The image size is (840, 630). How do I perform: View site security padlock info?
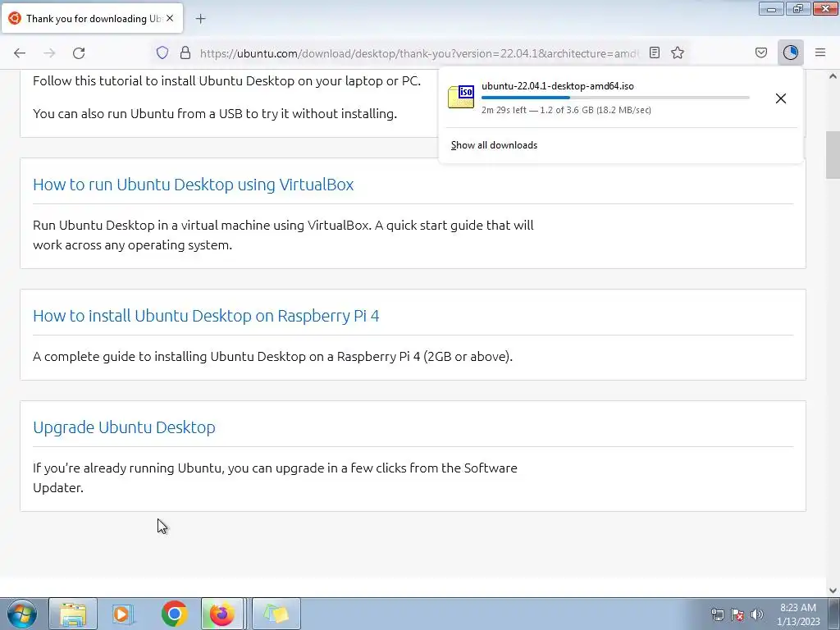pyautogui.click(x=185, y=52)
